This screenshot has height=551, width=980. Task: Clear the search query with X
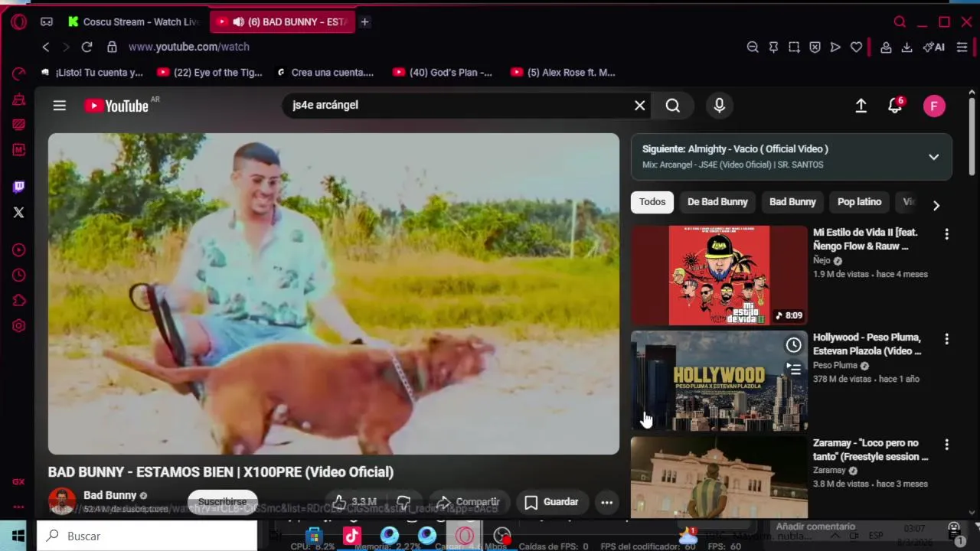(x=640, y=106)
